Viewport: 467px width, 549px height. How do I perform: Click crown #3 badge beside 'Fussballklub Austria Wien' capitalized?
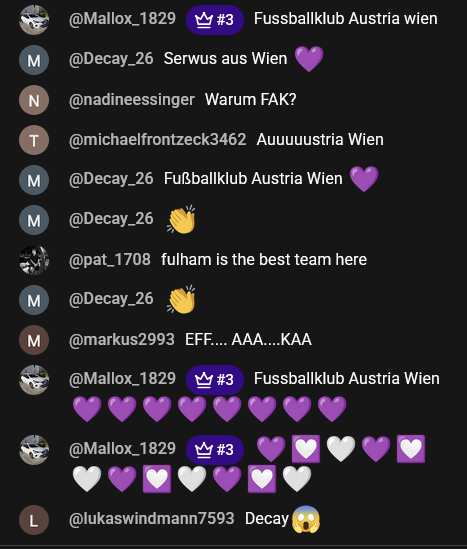pyautogui.click(x=215, y=380)
